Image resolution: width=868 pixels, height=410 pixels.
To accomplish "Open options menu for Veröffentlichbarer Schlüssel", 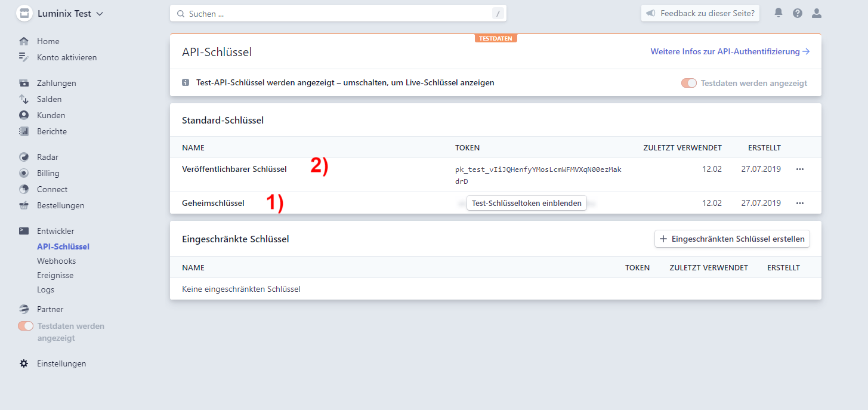I will [800, 169].
